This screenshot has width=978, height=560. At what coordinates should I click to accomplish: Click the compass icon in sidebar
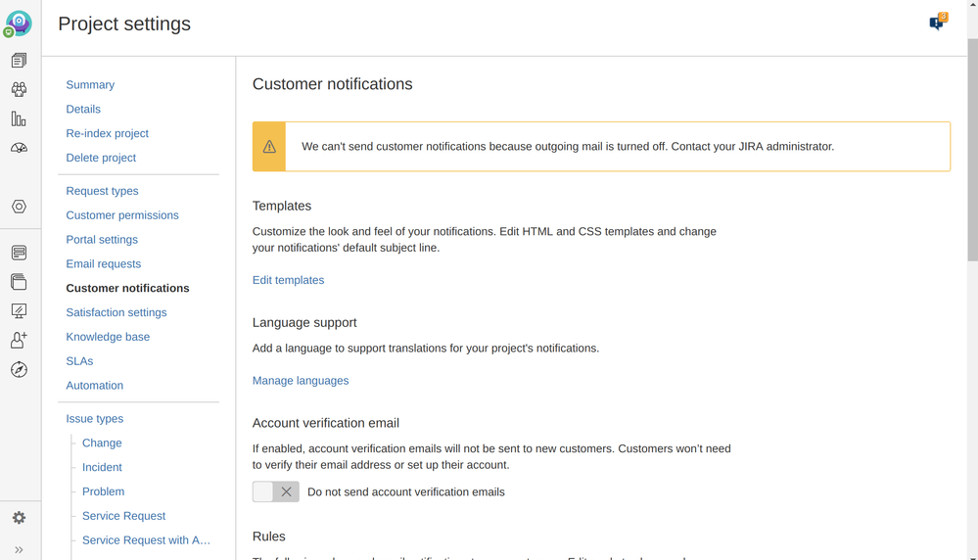coord(19,369)
